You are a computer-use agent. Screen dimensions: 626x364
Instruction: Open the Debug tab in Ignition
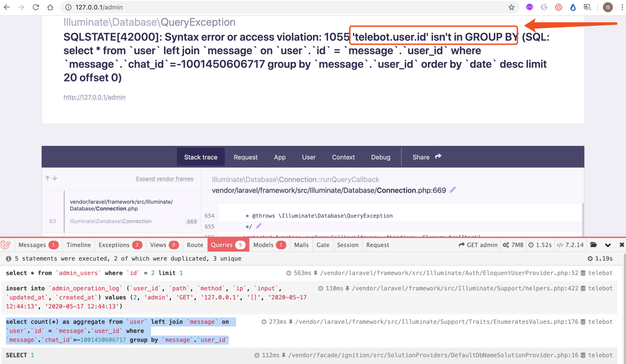[x=380, y=157]
